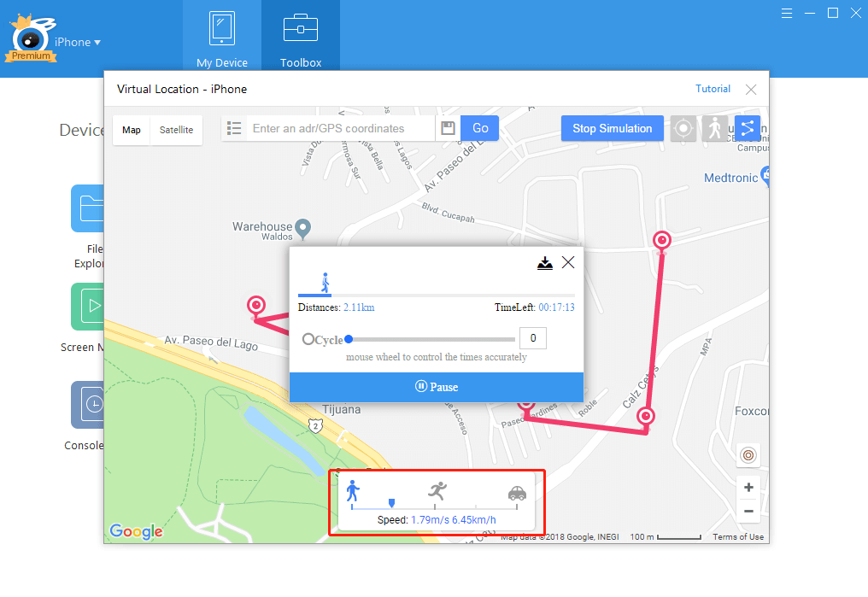868x597 pixels.
Task: Select the multi-spot route mode icon
Action: (748, 128)
